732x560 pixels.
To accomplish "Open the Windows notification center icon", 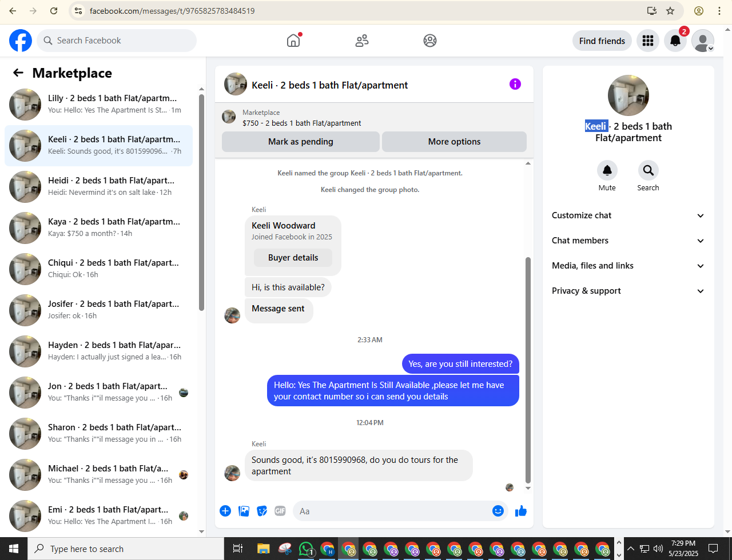I will [713, 549].
